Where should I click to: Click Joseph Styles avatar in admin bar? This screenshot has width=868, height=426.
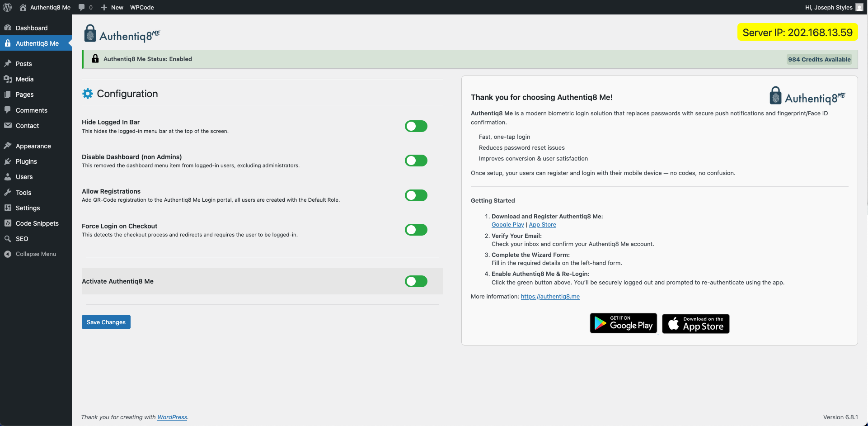(859, 7)
